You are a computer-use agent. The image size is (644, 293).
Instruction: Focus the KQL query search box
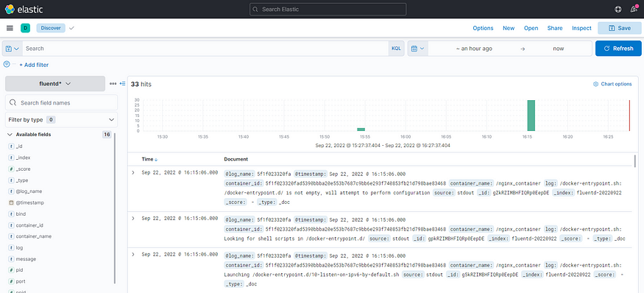pyautogui.click(x=205, y=49)
